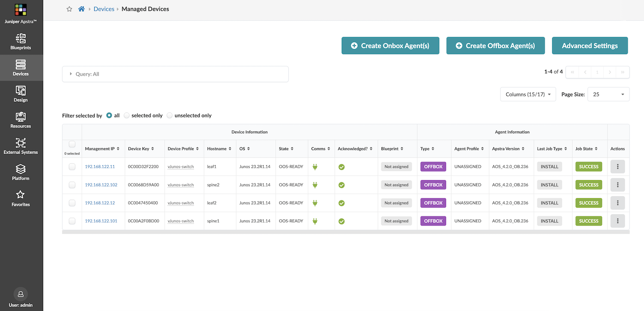Open the Page Size dropdown
Image resolution: width=644 pixels, height=311 pixels.
609,94
